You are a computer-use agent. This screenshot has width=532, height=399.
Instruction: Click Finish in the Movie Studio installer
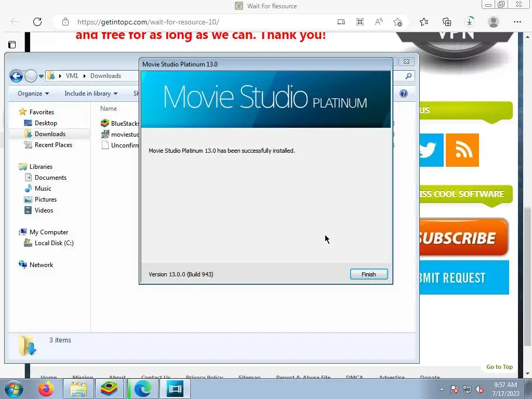tap(369, 274)
